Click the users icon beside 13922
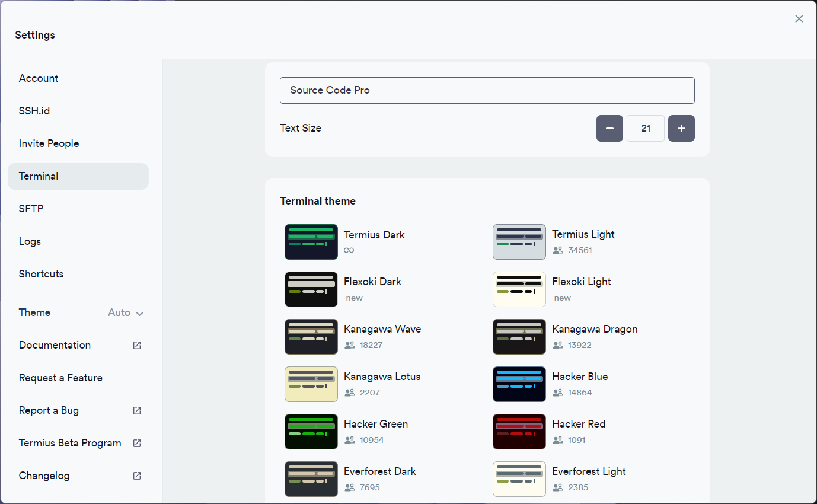The height and width of the screenshot is (504, 817). (557, 345)
